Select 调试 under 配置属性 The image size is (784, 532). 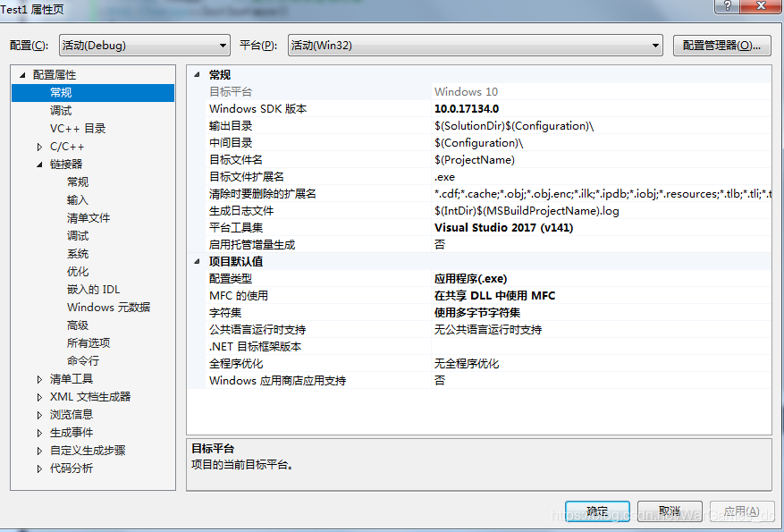[61, 111]
